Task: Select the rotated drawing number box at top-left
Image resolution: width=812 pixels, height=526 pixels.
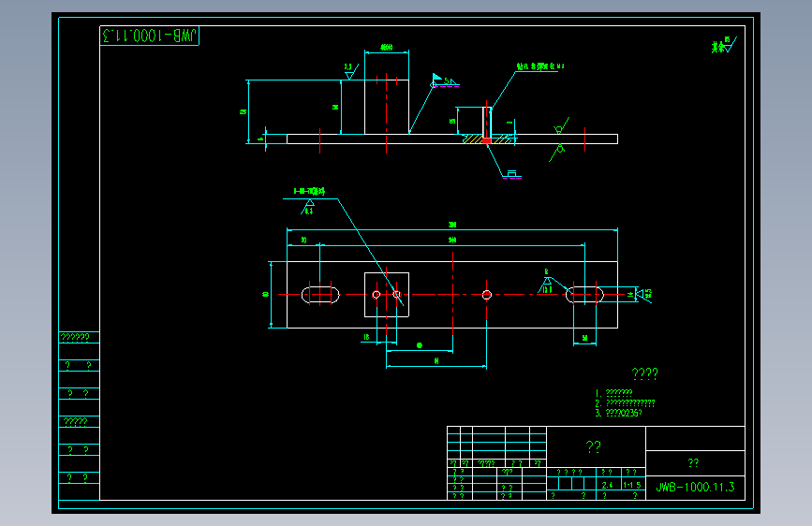Action: 149,36
